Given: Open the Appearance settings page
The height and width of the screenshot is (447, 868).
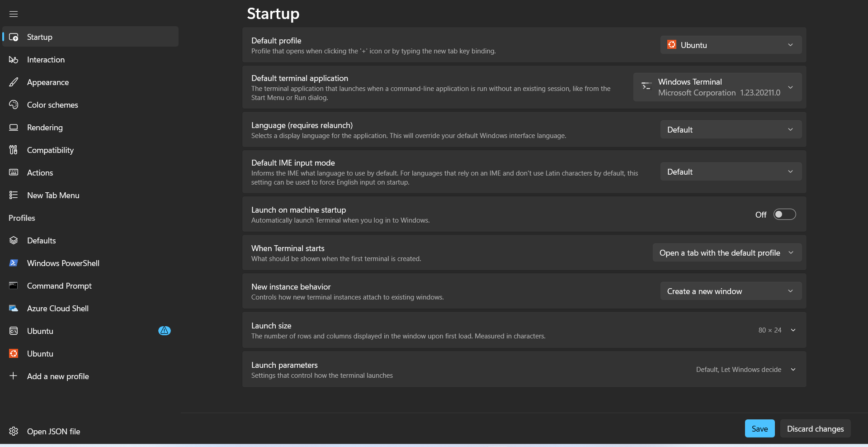Looking at the screenshot, I should [90, 82].
